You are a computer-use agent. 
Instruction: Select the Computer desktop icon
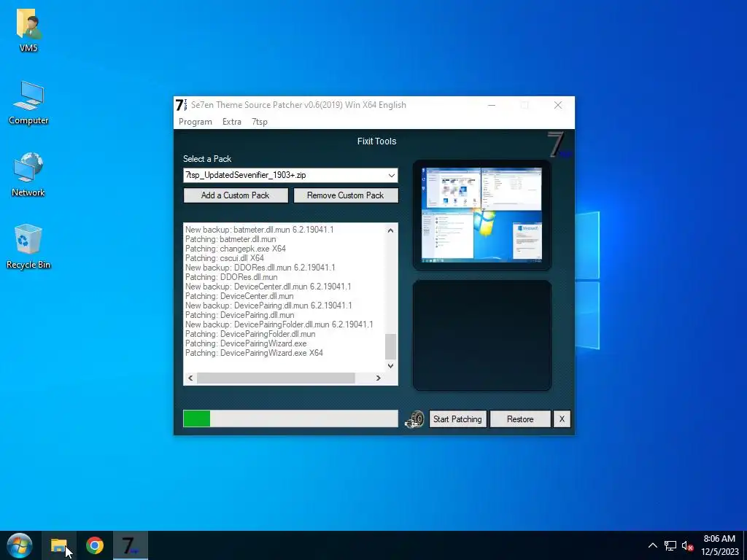[28, 103]
